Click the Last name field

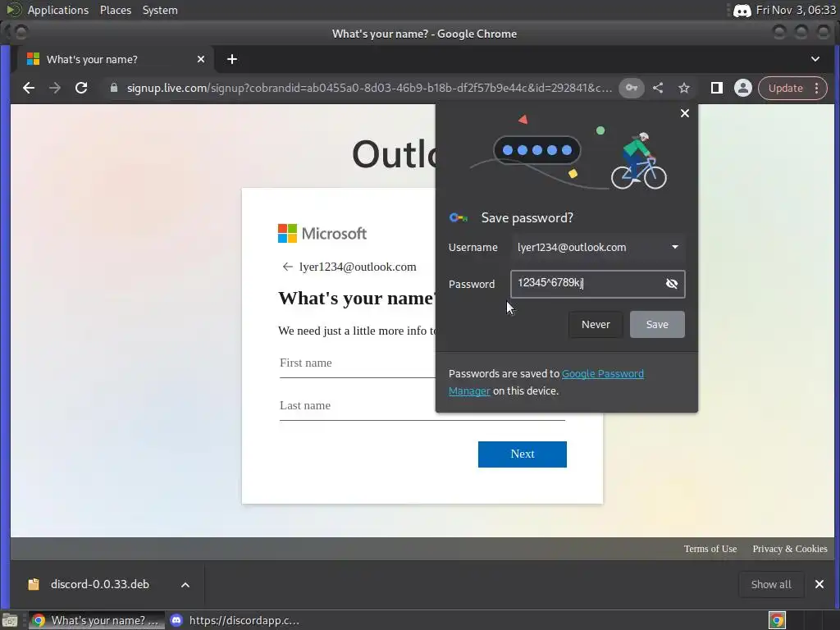tap(422, 406)
